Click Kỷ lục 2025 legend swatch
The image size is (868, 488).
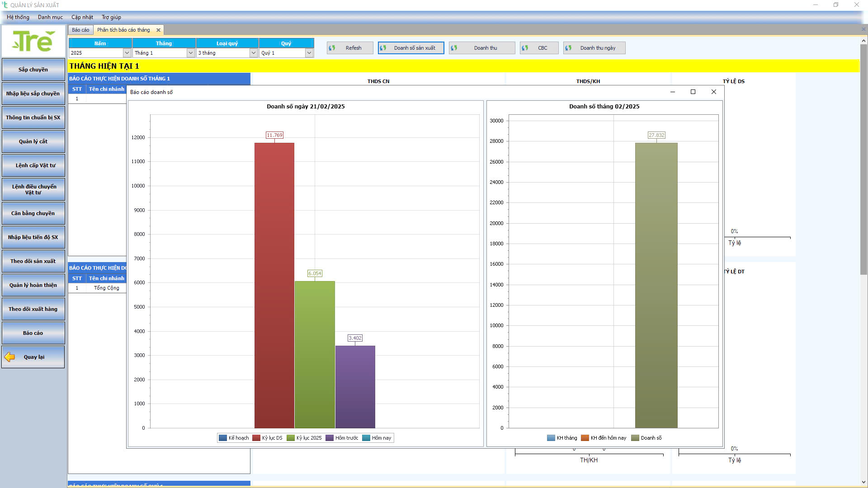(x=291, y=438)
